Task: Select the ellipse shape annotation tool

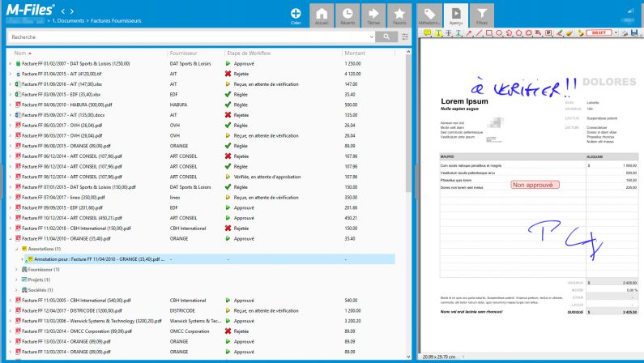Action: (x=498, y=33)
